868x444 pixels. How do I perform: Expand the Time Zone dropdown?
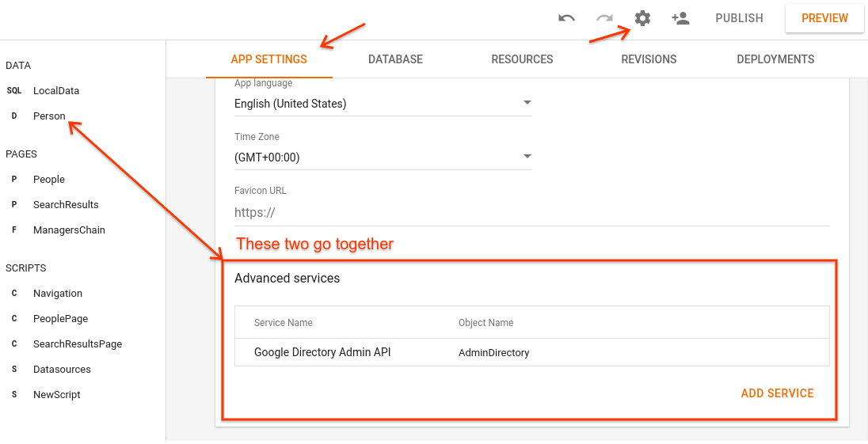[383, 157]
